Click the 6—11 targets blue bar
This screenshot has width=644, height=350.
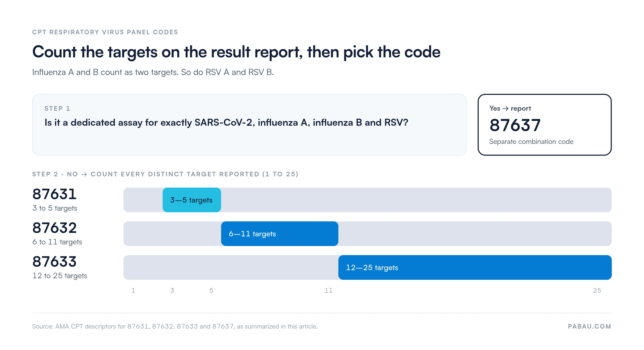tap(280, 234)
